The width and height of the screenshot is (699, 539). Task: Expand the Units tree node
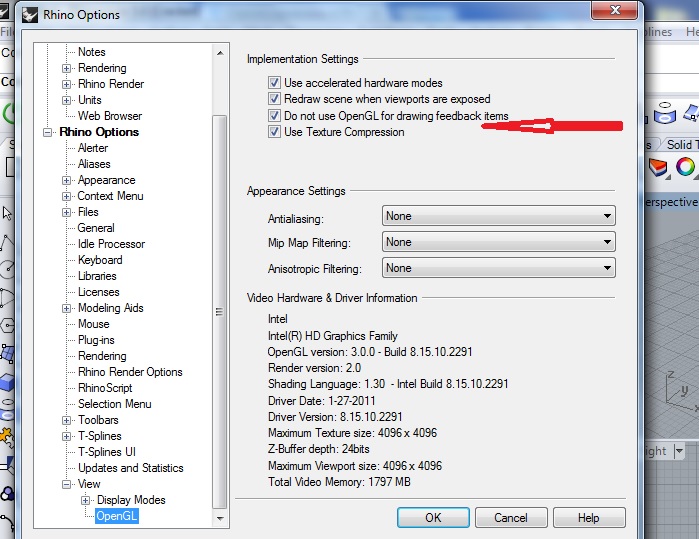point(66,100)
